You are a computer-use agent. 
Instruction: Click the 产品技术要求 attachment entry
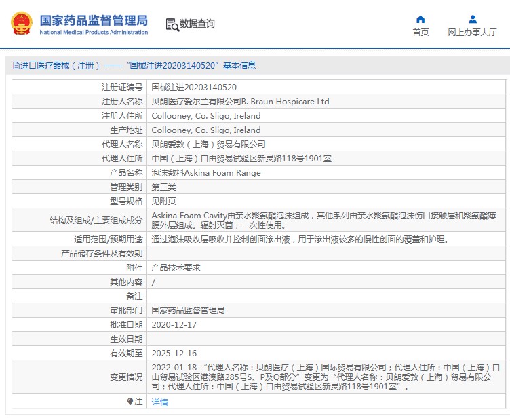(x=176, y=268)
